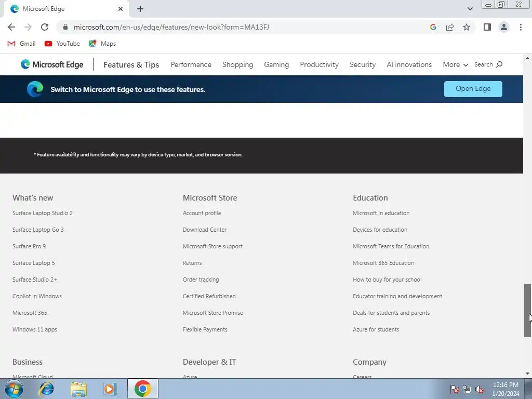
Task: Open Surface Laptop Go 3 link
Action: click(38, 230)
